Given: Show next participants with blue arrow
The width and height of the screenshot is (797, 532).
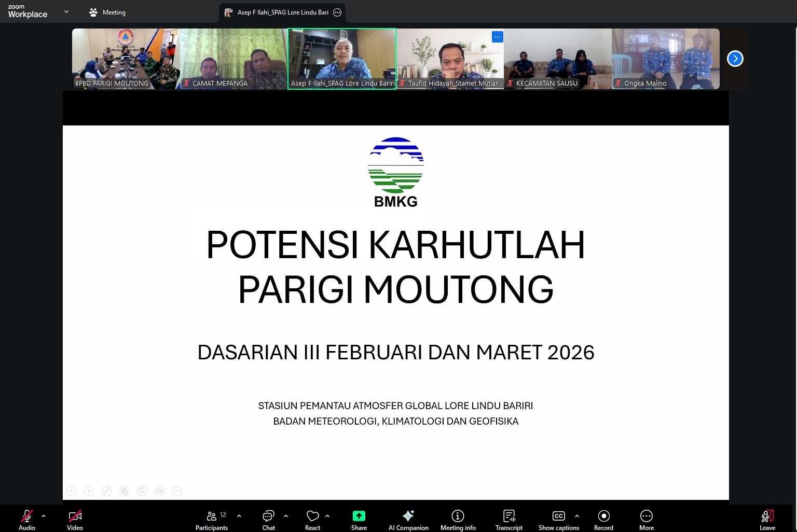Looking at the screenshot, I should pyautogui.click(x=735, y=59).
